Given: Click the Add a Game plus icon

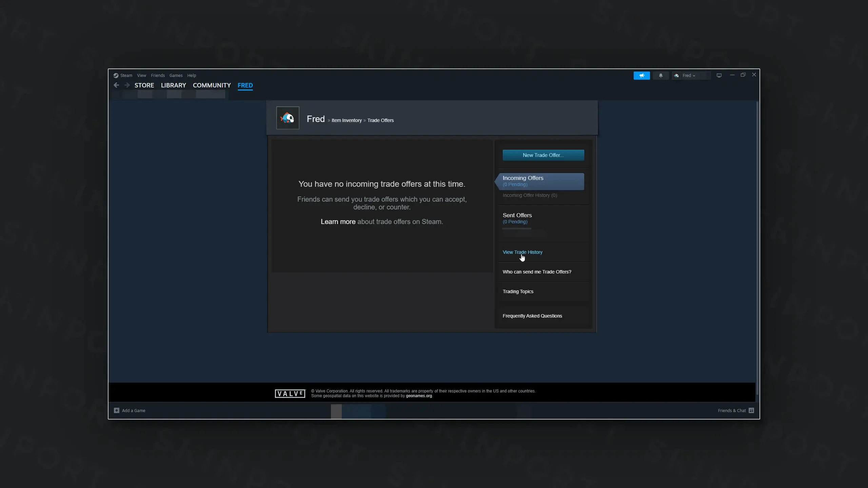Looking at the screenshot, I should (x=117, y=410).
